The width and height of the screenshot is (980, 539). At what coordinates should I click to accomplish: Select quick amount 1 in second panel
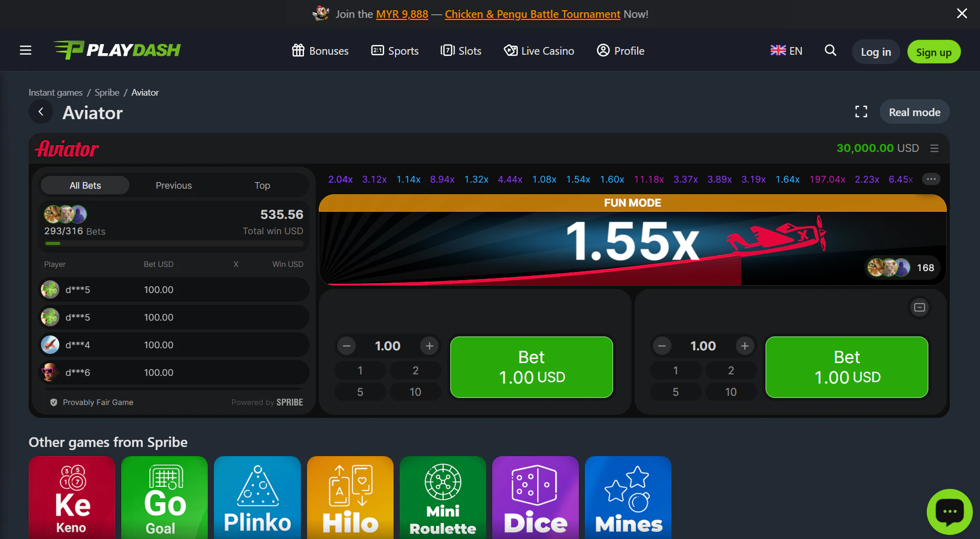[676, 370]
